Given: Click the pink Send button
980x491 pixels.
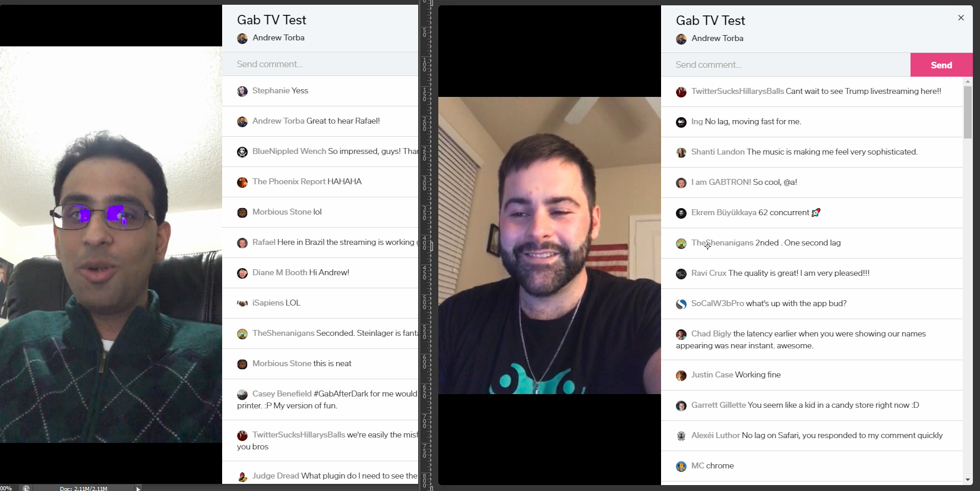Looking at the screenshot, I should pyautogui.click(x=941, y=65).
